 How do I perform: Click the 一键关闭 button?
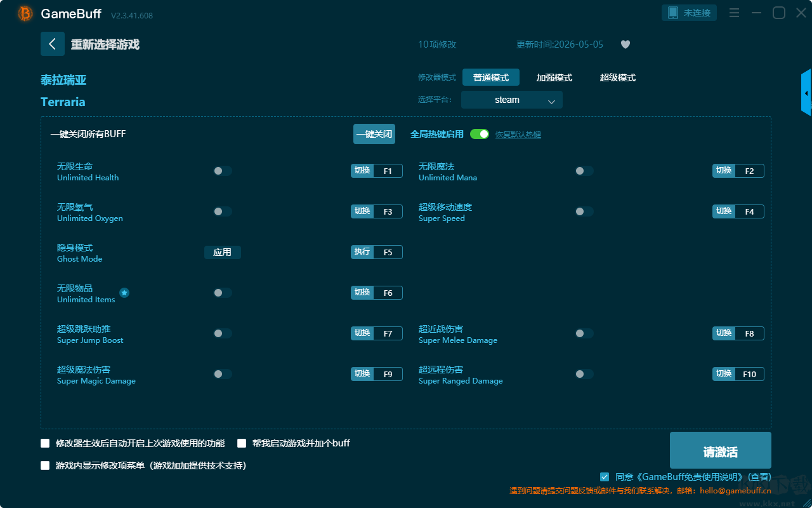point(374,134)
